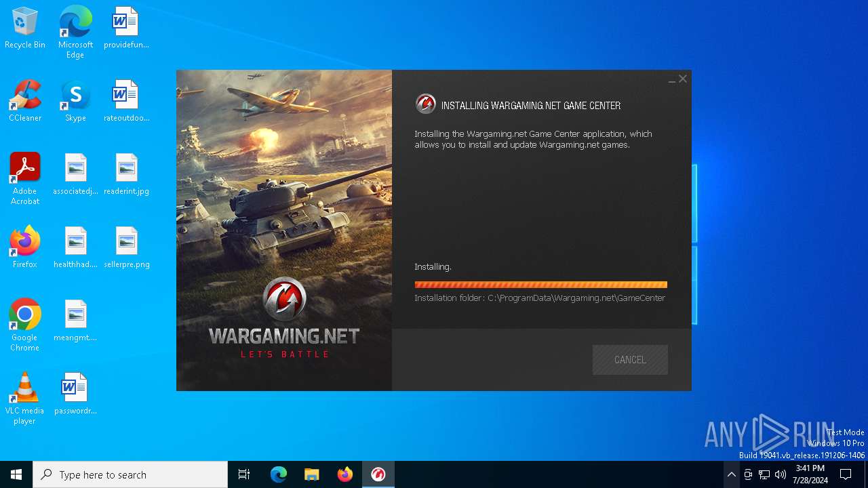This screenshot has width=868, height=488.
Task: Open the volume control tray icon
Action: click(x=781, y=474)
